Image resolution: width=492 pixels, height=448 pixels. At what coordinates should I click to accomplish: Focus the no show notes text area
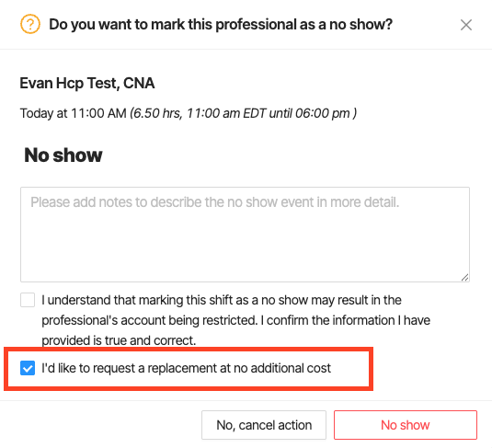[245, 235]
